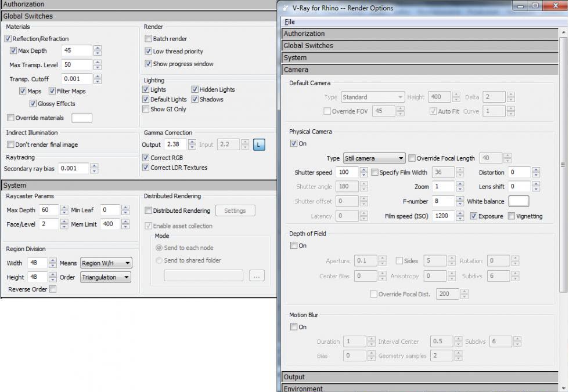Viewport: 569px width, 392px height.
Task: Click the Lens shift spinner arrows
Action: click(x=536, y=187)
